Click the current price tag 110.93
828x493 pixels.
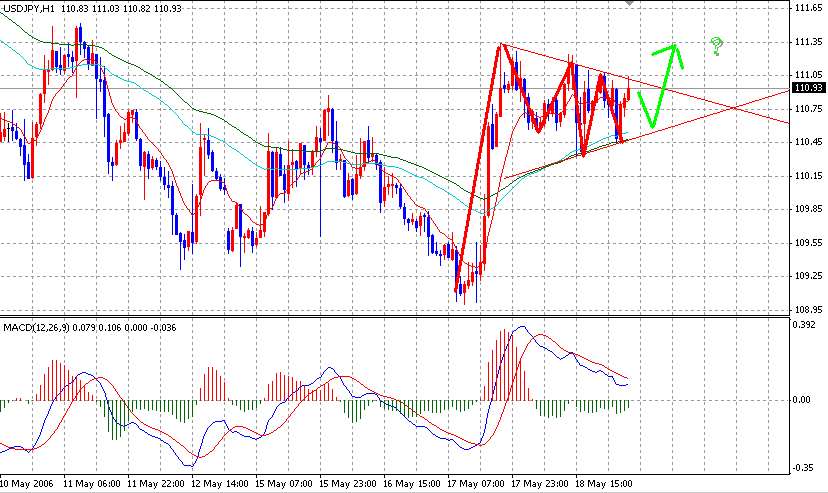point(808,88)
